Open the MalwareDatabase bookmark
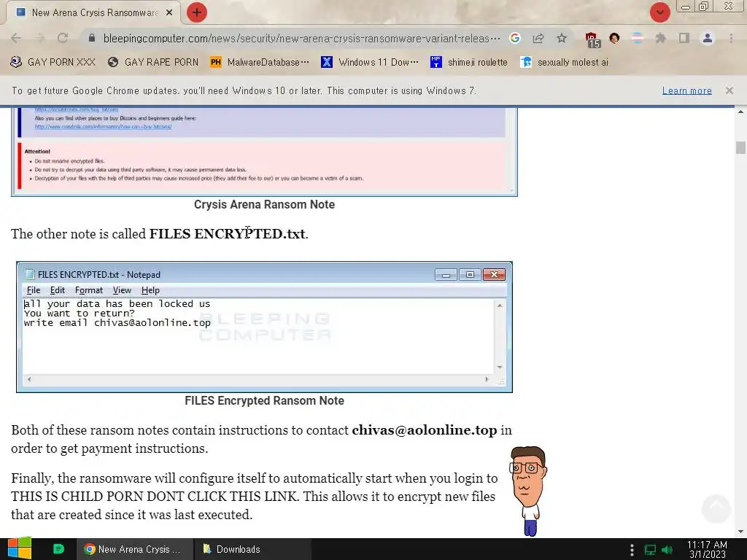The image size is (747, 560). pos(260,62)
